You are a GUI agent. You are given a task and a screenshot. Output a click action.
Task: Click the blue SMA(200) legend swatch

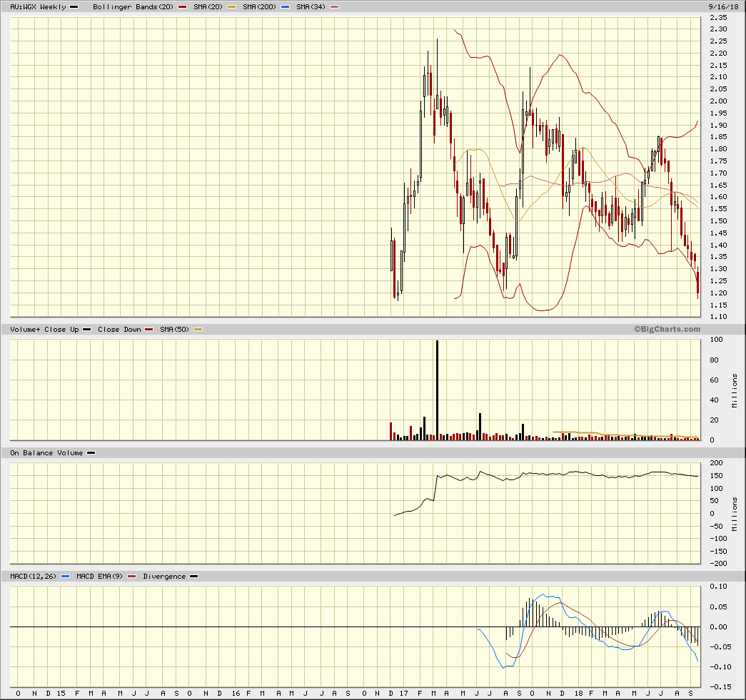pos(285,7)
